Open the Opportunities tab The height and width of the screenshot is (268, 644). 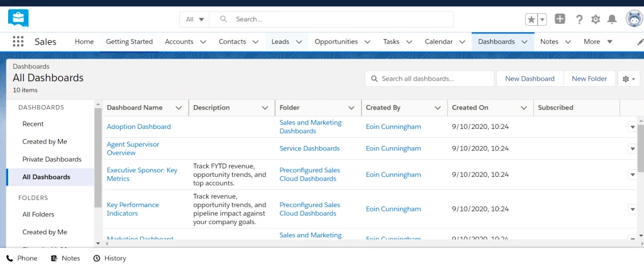tap(336, 42)
